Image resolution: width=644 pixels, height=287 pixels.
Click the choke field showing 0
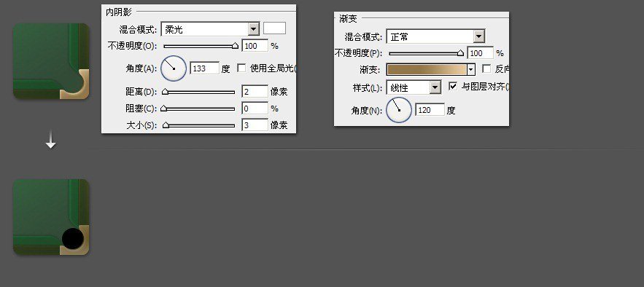tap(255, 109)
